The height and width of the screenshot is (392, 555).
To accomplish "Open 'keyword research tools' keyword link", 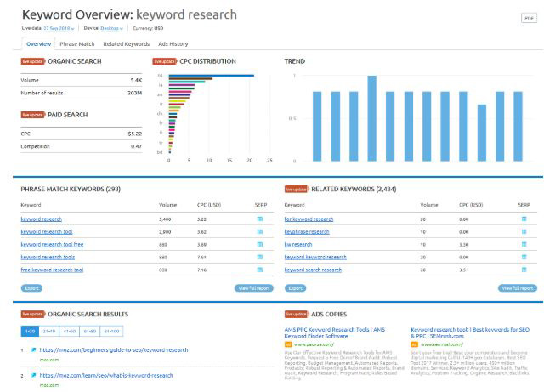I will pyautogui.click(x=48, y=258).
